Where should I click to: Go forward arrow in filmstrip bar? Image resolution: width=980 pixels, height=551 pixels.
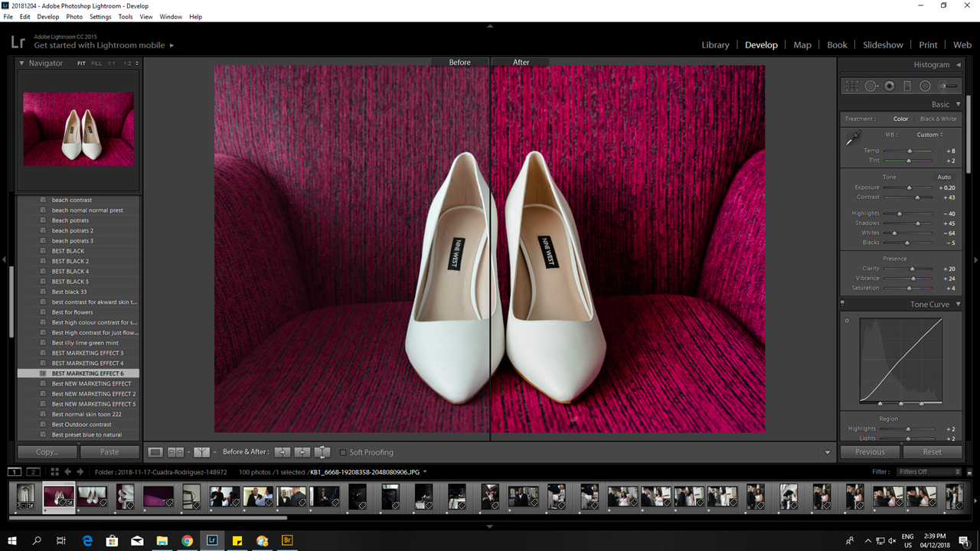80,471
